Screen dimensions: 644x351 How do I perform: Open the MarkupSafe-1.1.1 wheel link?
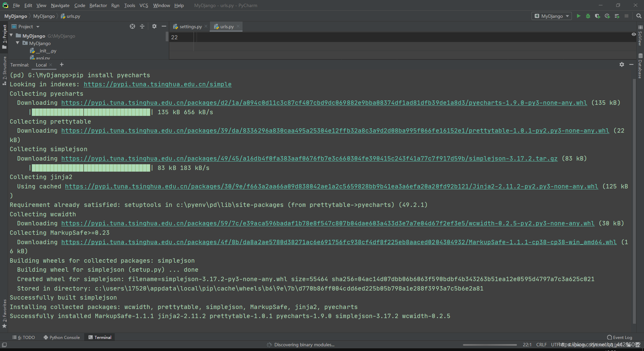339,242
